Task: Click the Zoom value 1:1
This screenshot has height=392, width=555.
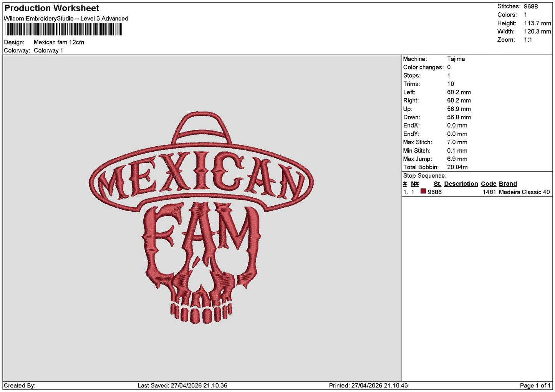Action: [x=528, y=40]
